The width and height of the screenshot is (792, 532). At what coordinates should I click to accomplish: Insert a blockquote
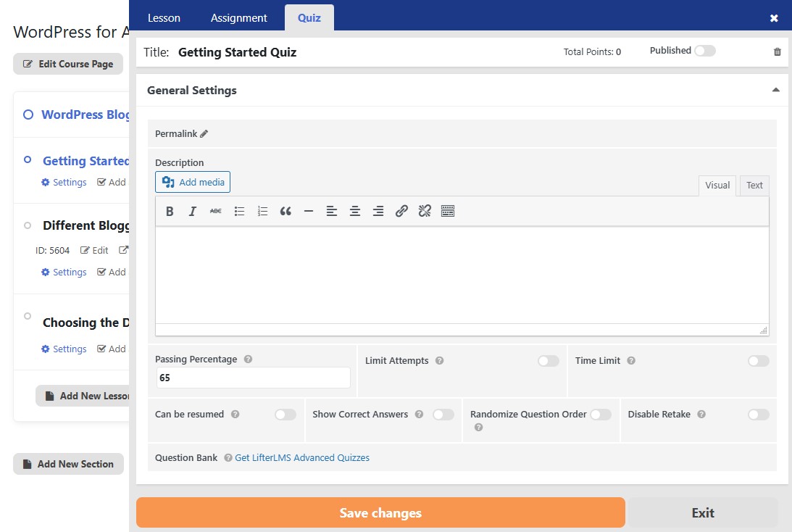coord(285,211)
